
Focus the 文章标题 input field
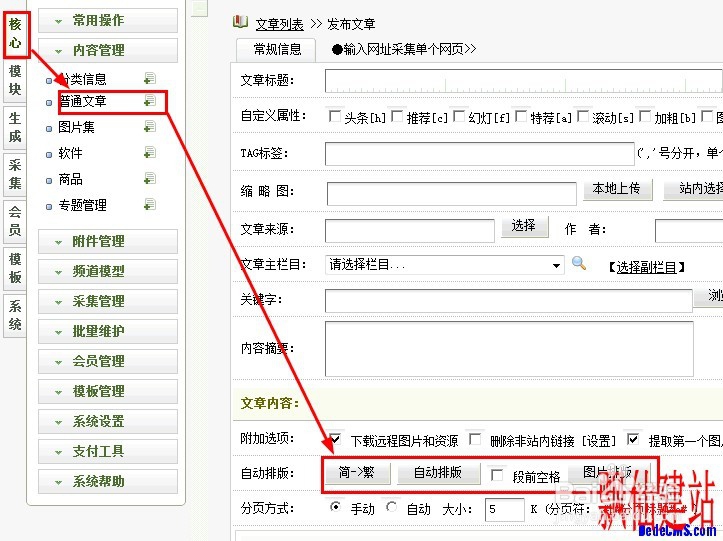523,81
